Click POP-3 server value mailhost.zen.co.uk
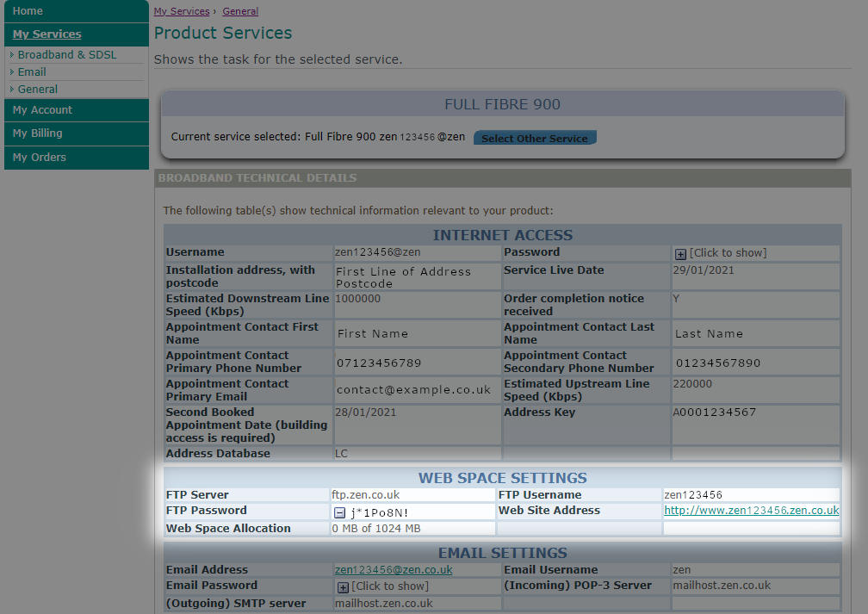 tap(722, 586)
